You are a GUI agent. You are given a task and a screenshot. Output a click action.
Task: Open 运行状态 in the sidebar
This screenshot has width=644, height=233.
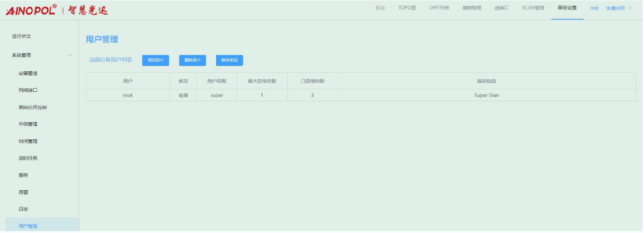point(21,37)
